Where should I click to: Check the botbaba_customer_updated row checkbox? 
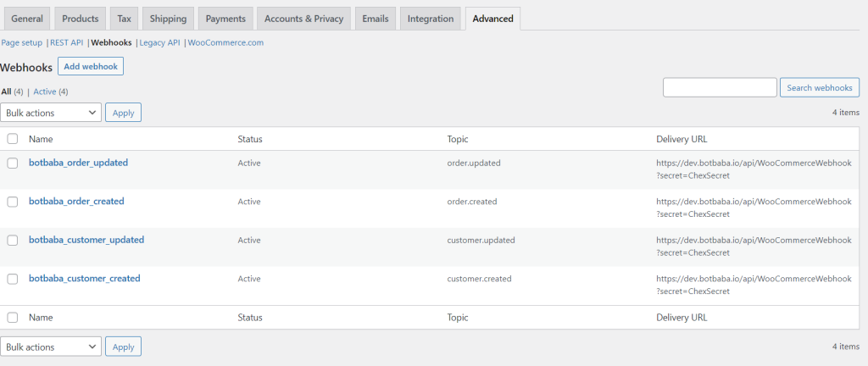pyautogui.click(x=13, y=241)
